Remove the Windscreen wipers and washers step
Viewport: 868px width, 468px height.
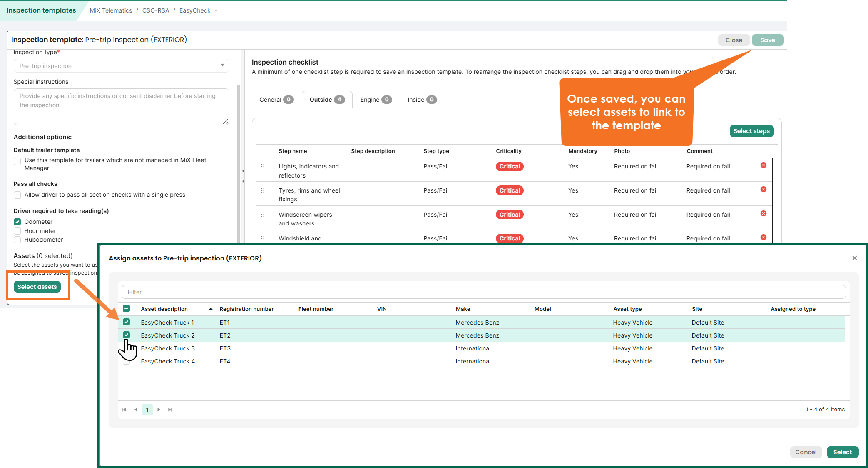[x=763, y=214]
